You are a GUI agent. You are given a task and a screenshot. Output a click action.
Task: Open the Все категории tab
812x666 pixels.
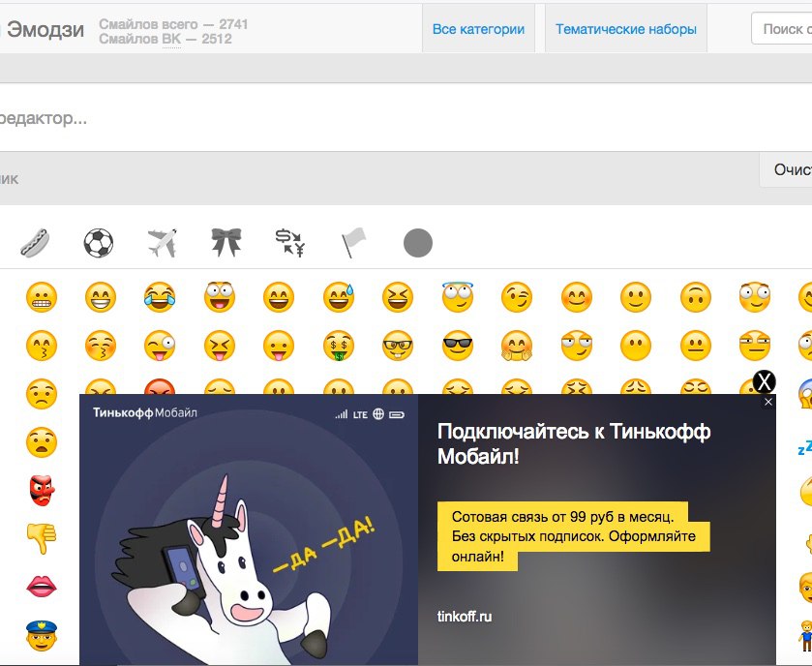click(478, 29)
